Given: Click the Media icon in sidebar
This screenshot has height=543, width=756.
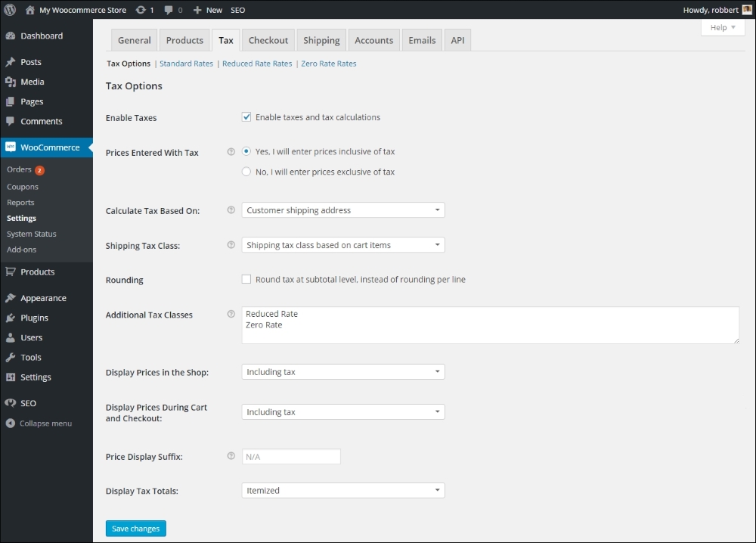Looking at the screenshot, I should [10, 82].
